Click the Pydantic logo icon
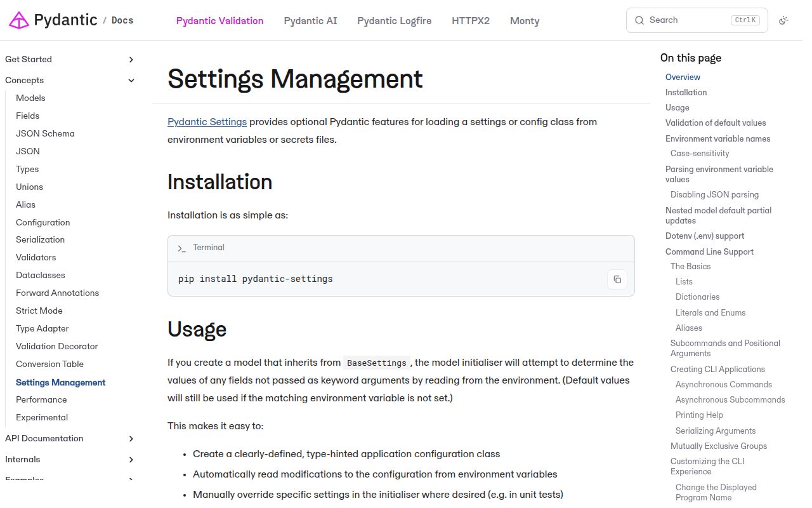 (x=18, y=20)
